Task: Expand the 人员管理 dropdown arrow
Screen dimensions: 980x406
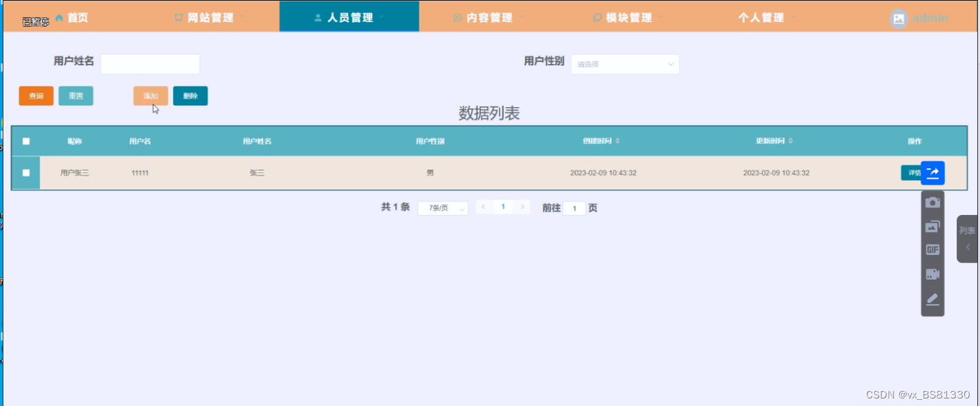Action: 382,16
